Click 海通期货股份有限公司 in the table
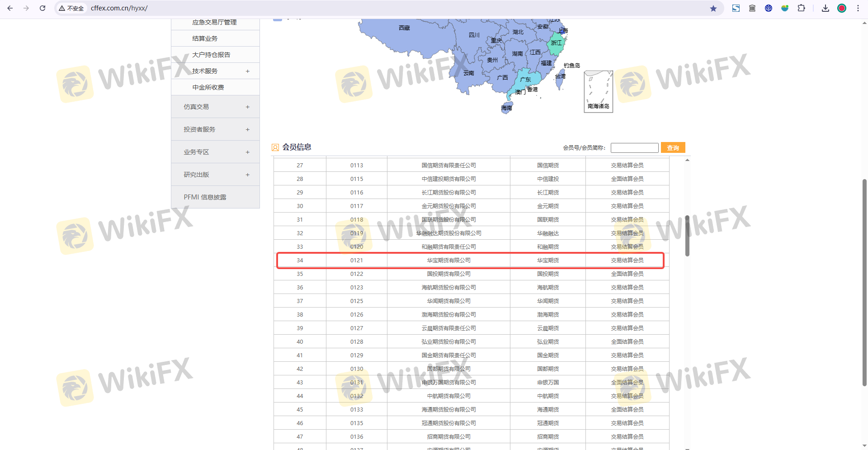 (x=448, y=410)
